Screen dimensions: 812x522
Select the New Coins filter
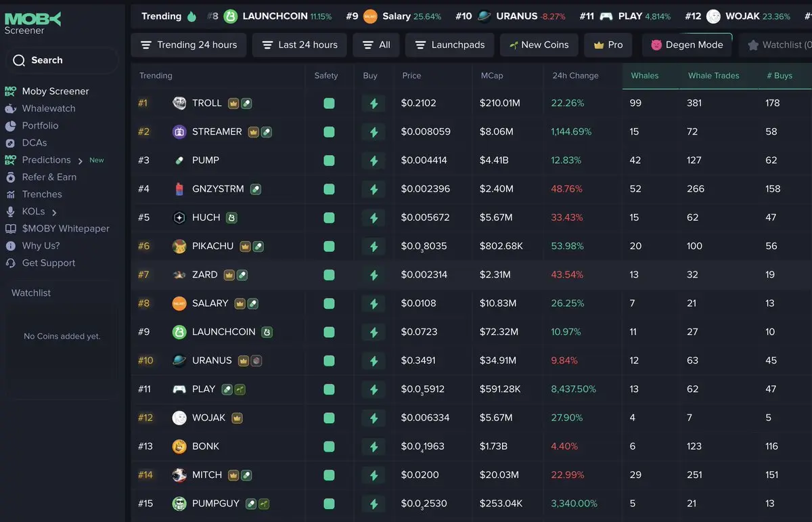pos(539,45)
